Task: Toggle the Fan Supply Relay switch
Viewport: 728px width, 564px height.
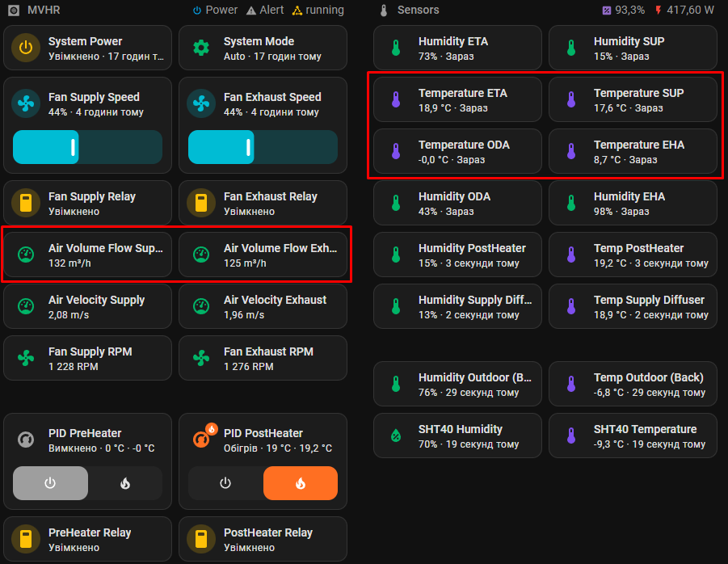Action: [26, 204]
